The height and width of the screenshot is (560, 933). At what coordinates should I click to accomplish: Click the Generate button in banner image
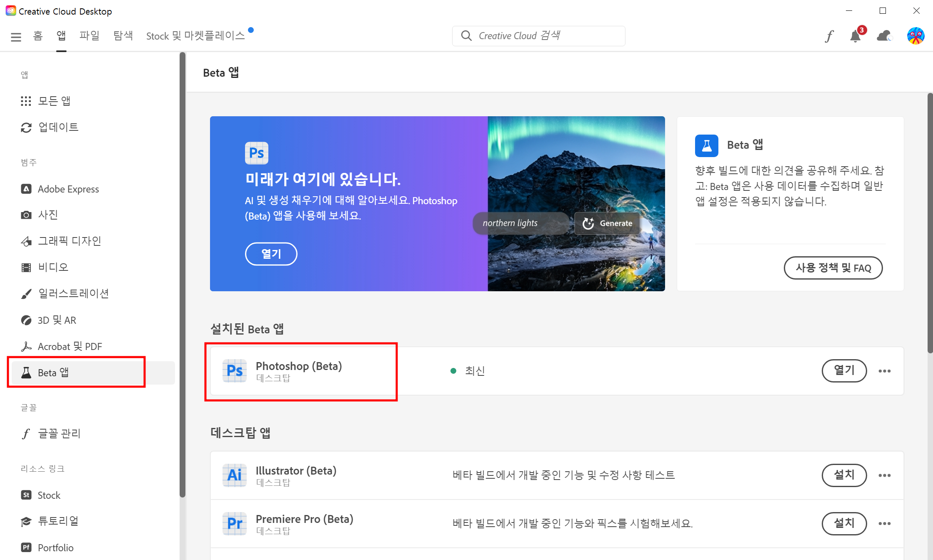pos(607,223)
